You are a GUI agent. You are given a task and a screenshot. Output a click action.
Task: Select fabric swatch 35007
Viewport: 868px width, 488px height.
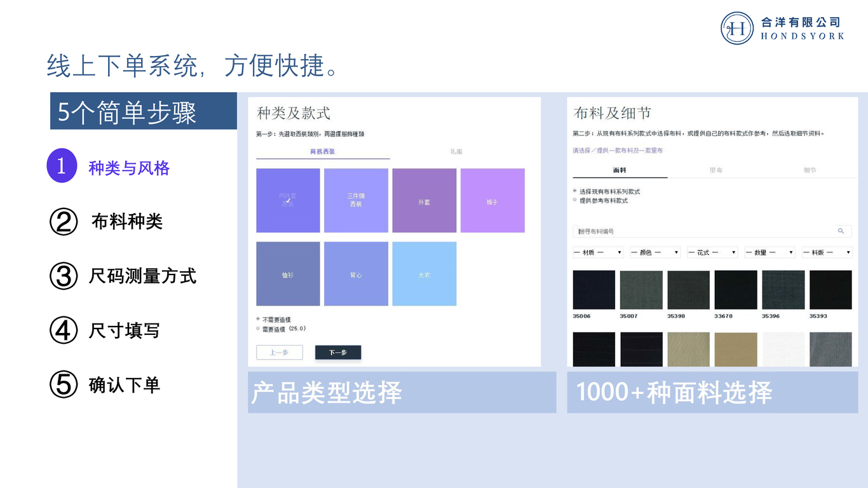641,290
